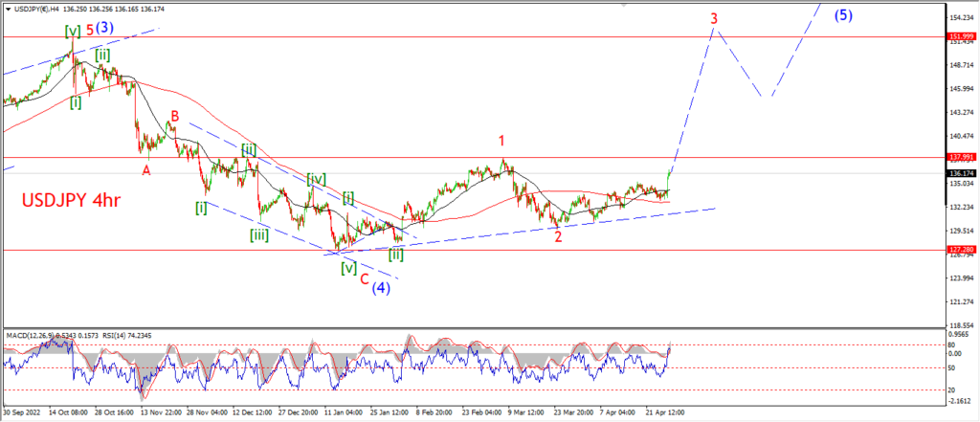This screenshot has width=980, height=422.
Task: Select the USDJPY 4hr red text label
Action: click(71, 201)
